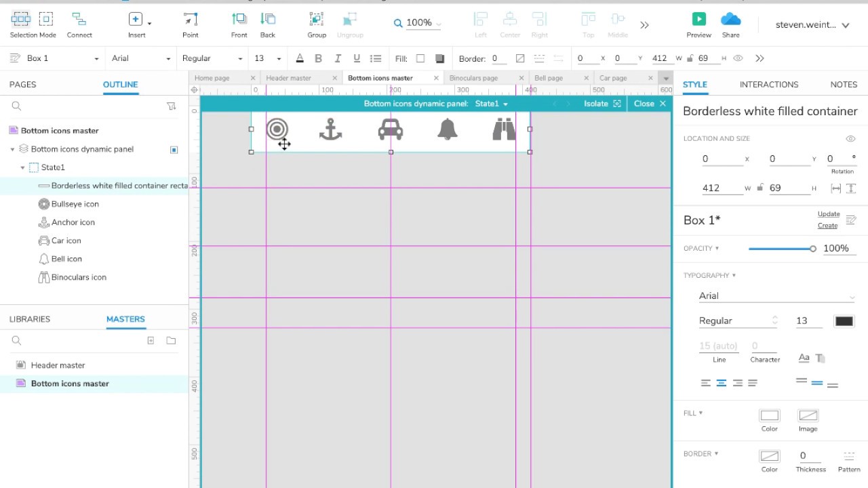The width and height of the screenshot is (868, 488).
Task: Toggle bold formatting in toolbar
Action: (x=318, y=58)
